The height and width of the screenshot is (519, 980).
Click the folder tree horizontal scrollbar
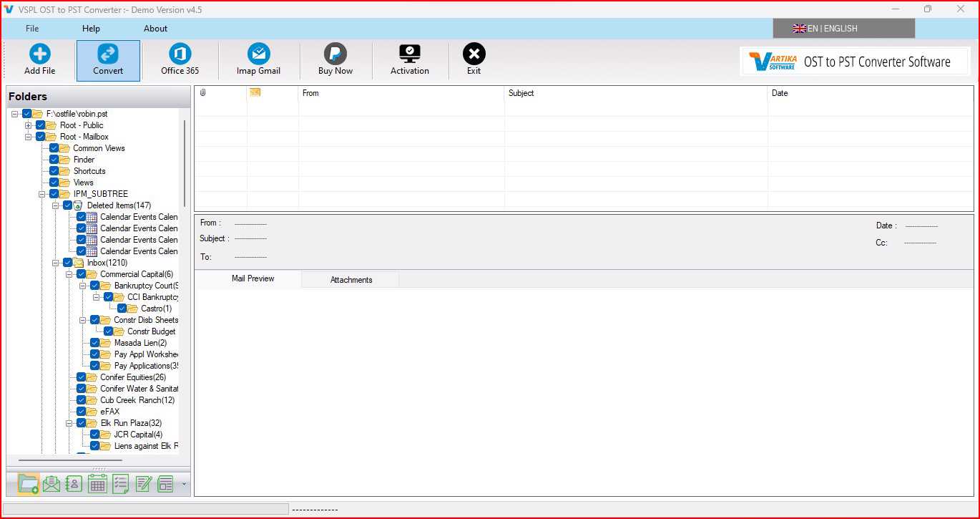[70, 460]
